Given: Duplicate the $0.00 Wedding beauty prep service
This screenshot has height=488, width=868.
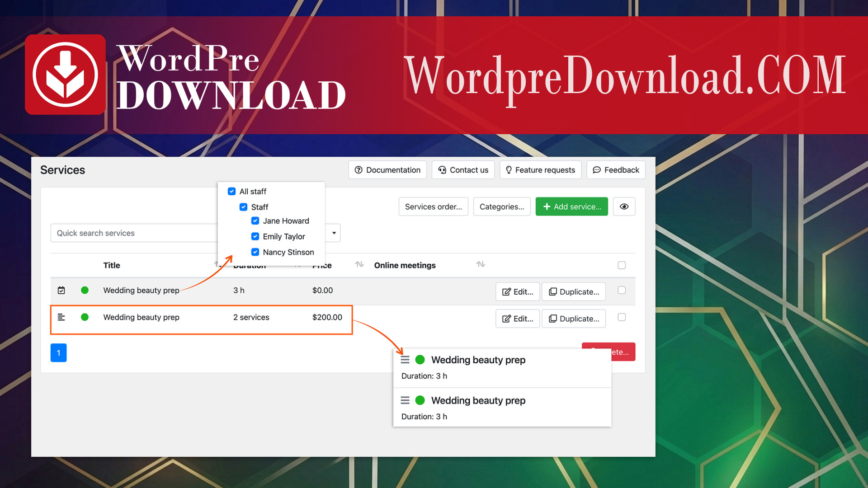Looking at the screenshot, I should [574, 292].
